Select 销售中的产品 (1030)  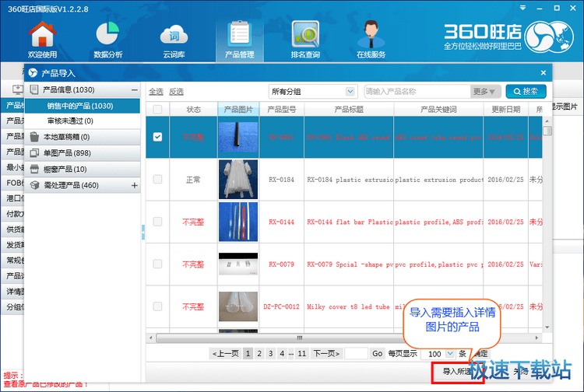click(83, 106)
